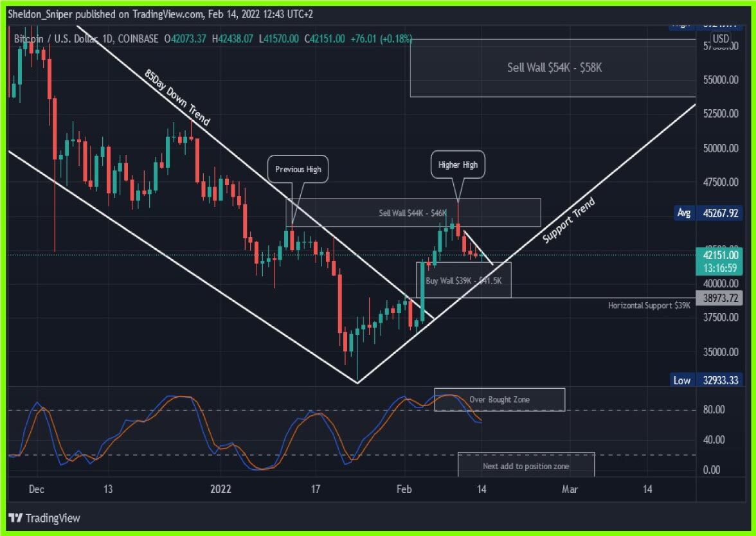Click the +76.01 (+0.18%) change value
This screenshot has width=756, height=536.
tap(381, 39)
